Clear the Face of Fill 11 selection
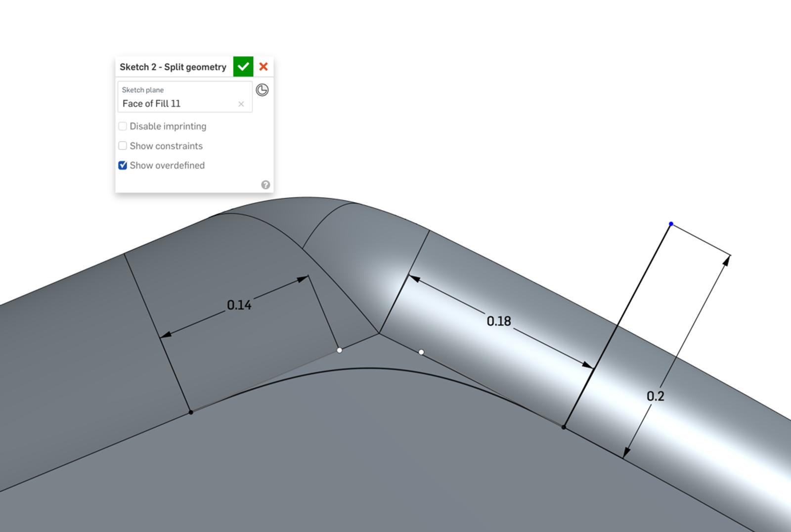Image resolution: width=791 pixels, height=532 pixels. pos(241,104)
